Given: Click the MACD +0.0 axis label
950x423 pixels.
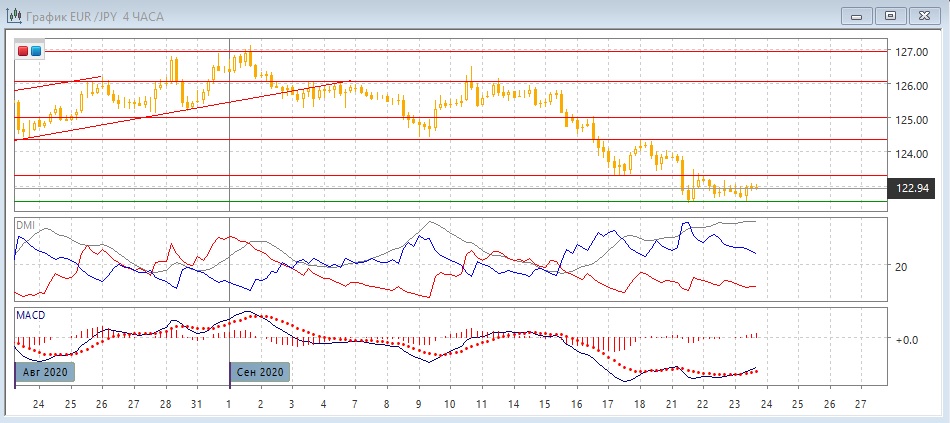Looking at the screenshot, I should (x=907, y=339).
